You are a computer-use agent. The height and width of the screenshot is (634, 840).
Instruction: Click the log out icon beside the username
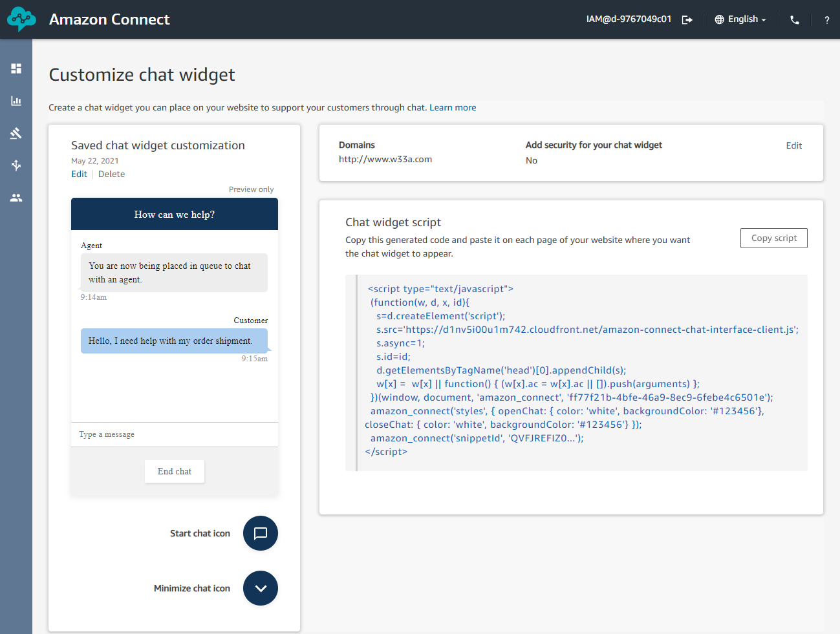pos(687,19)
